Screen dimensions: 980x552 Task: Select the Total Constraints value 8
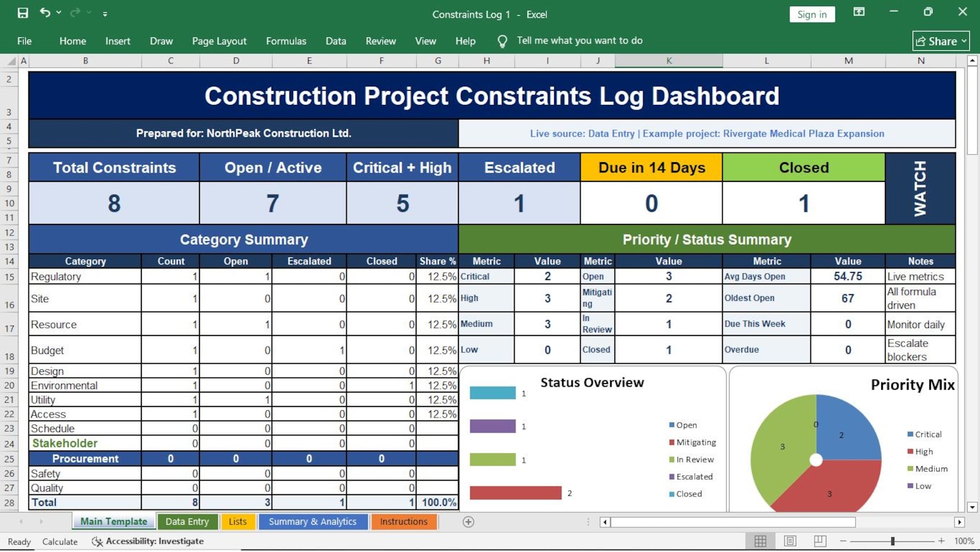click(x=114, y=204)
